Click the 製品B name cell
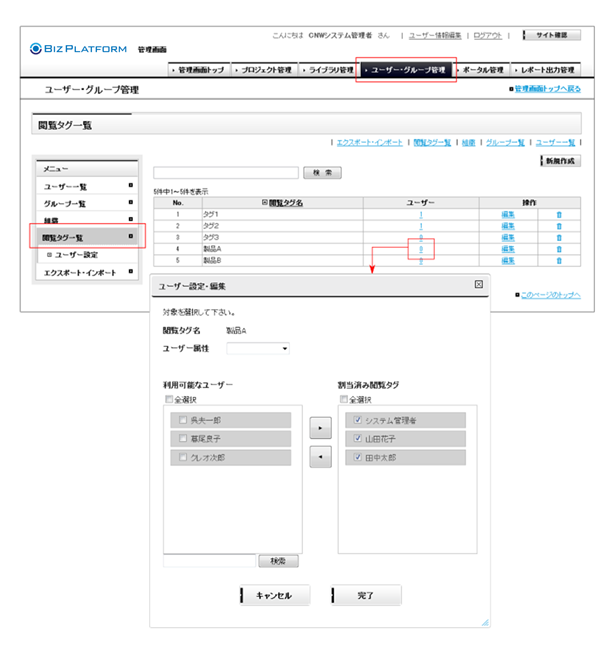The height and width of the screenshot is (650, 610). [283, 260]
